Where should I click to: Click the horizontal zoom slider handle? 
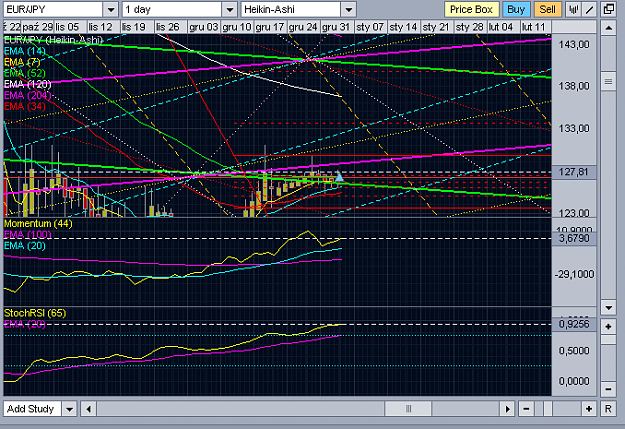548,409
